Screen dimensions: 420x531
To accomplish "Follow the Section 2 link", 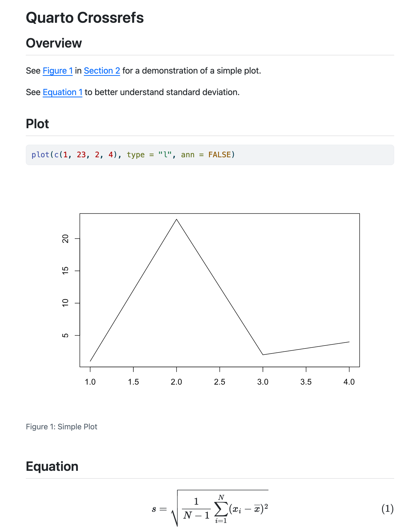I will 102,71.
